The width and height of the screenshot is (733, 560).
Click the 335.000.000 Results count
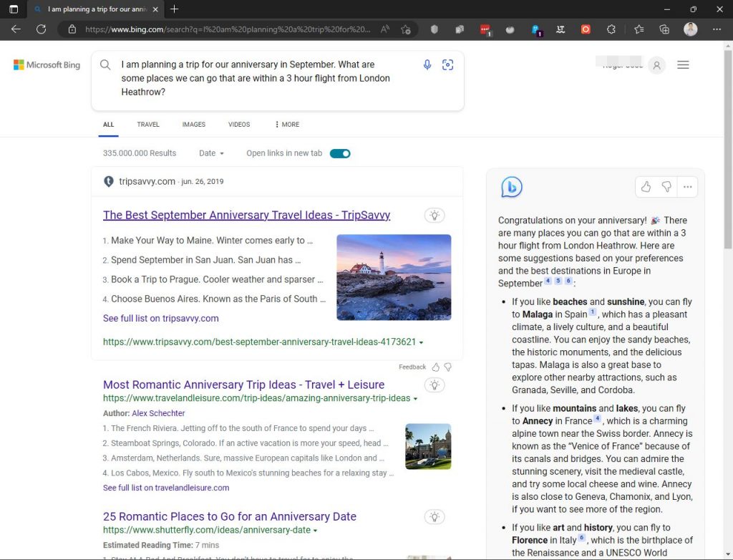140,153
